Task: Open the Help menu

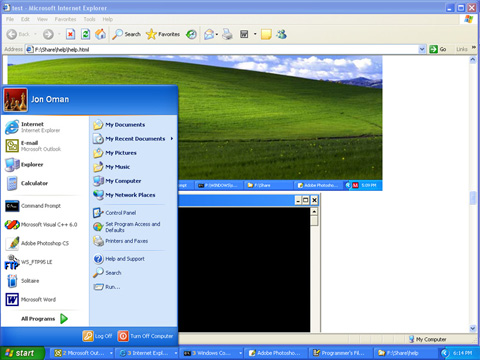Action: [108, 19]
